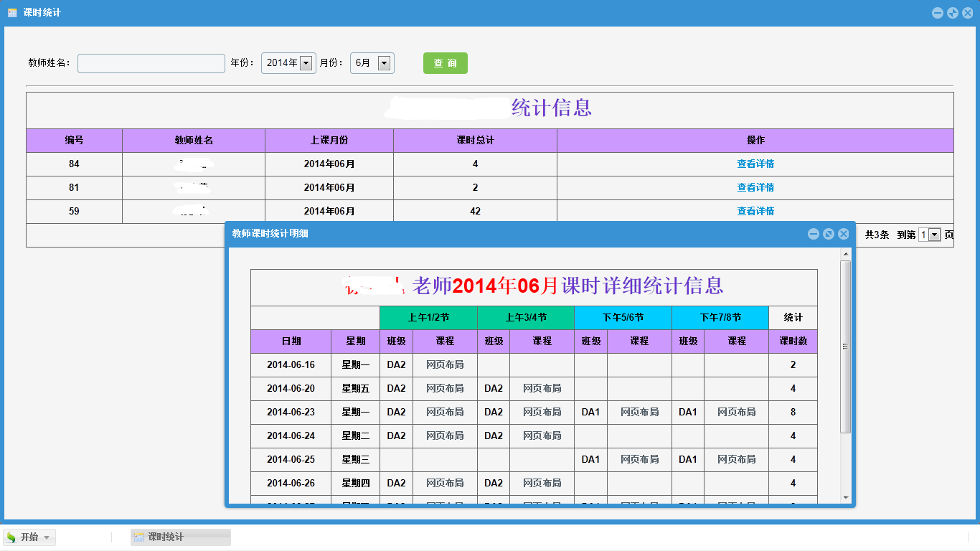Viewport: 980px width, 551px height.
Task: Click the 上午1/2节 green header
Action: [x=428, y=318]
